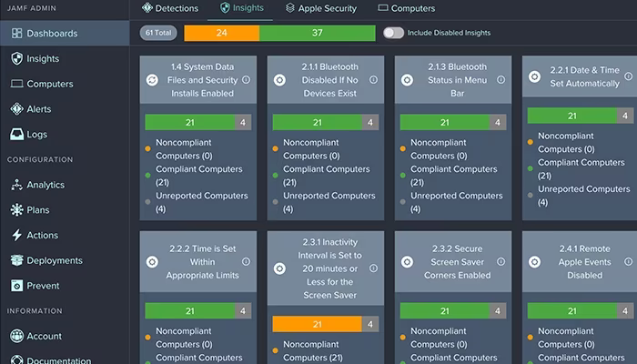Click info icon on 2.1.3 Bluetooth Status card
The image size is (637, 364).
(500, 80)
